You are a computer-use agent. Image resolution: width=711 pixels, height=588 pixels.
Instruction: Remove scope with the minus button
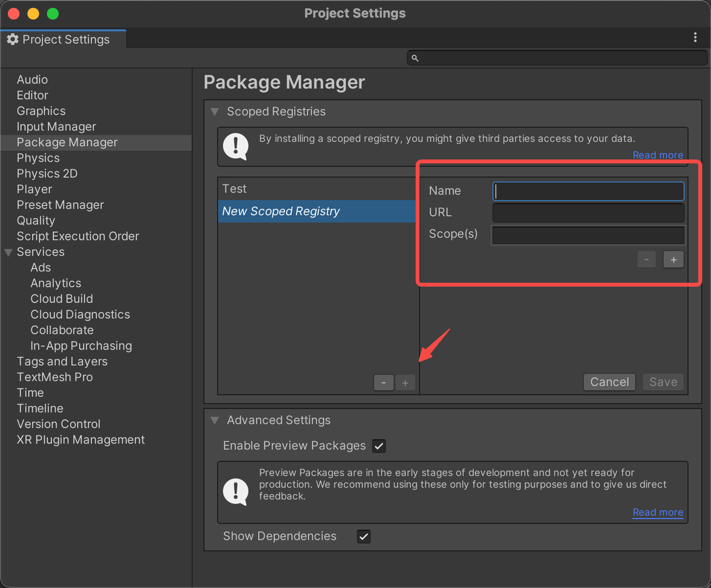647,260
